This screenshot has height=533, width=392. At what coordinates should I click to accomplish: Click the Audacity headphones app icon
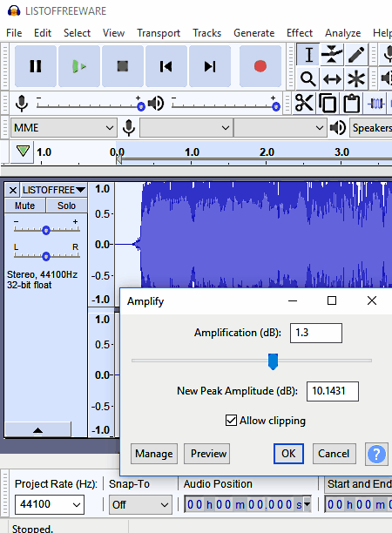pyautogui.click(x=14, y=10)
